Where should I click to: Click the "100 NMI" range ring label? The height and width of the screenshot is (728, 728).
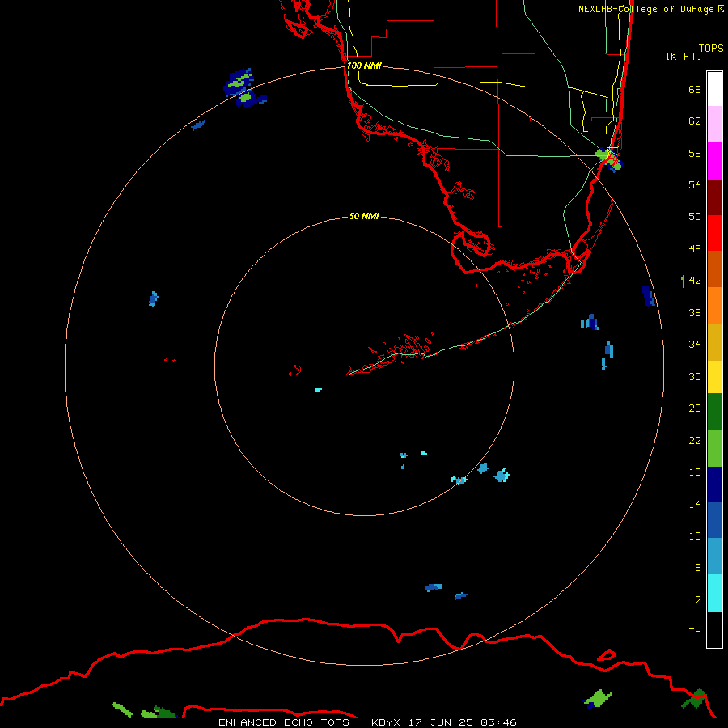(x=364, y=66)
